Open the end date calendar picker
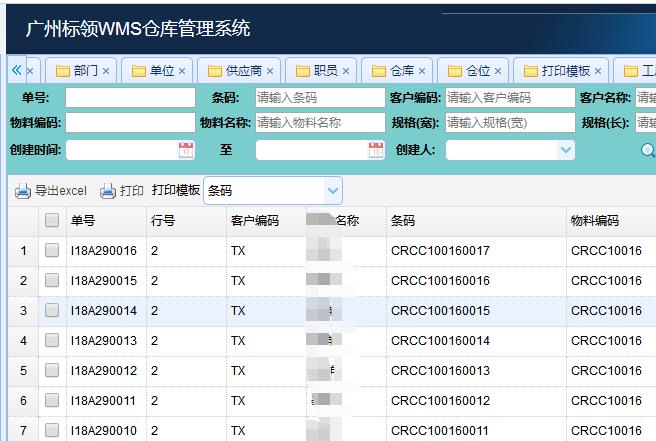The image size is (656, 441). tap(376, 150)
